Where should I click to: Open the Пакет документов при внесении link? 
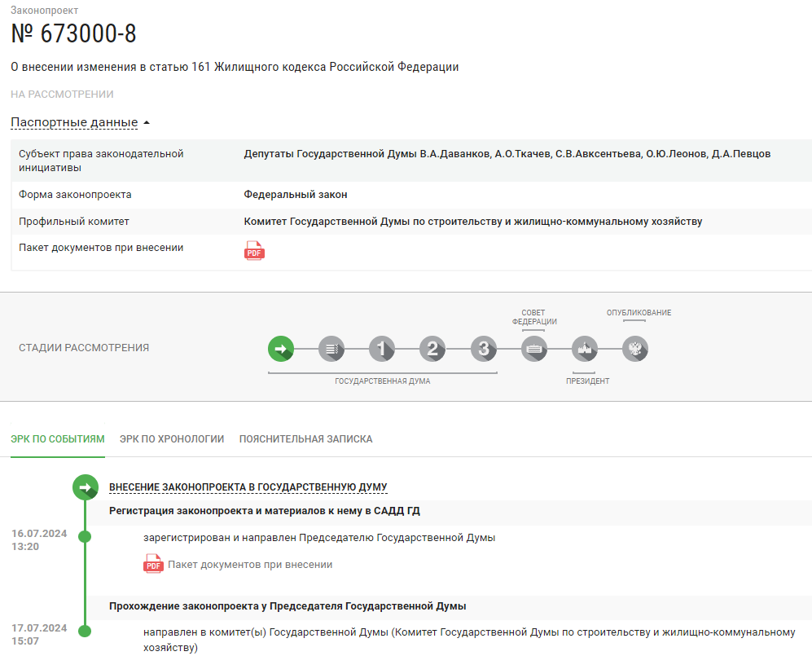click(250, 565)
